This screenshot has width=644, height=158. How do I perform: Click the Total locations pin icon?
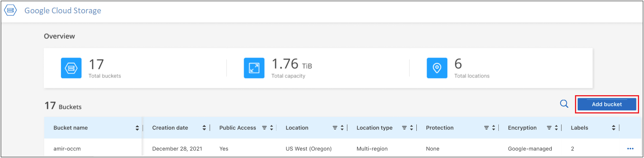437,68
